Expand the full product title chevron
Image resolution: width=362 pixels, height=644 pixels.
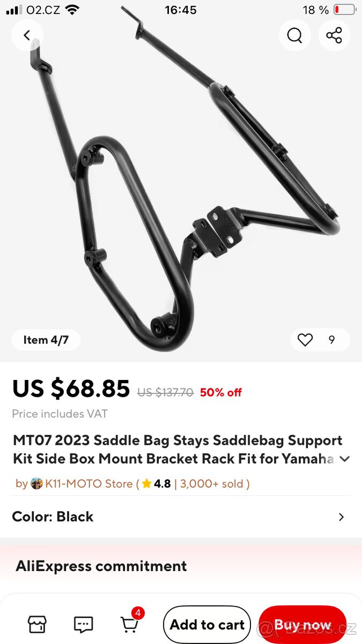(x=345, y=459)
